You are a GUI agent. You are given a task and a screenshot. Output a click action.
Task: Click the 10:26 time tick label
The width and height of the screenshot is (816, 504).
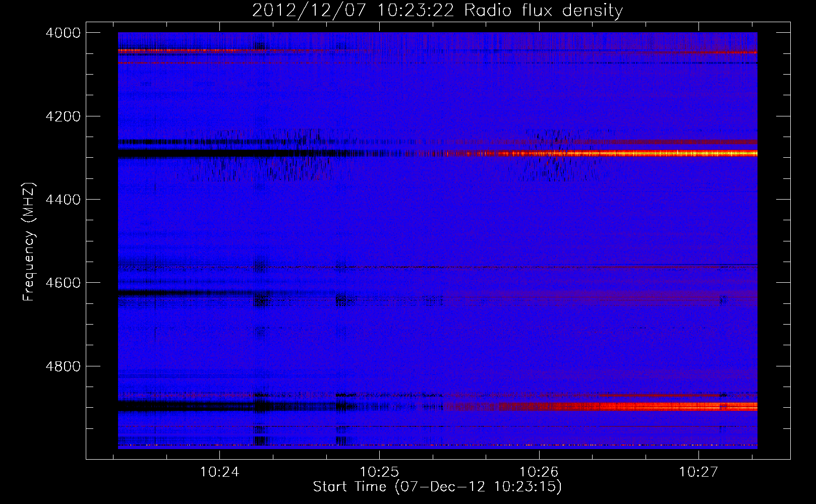click(539, 472)
